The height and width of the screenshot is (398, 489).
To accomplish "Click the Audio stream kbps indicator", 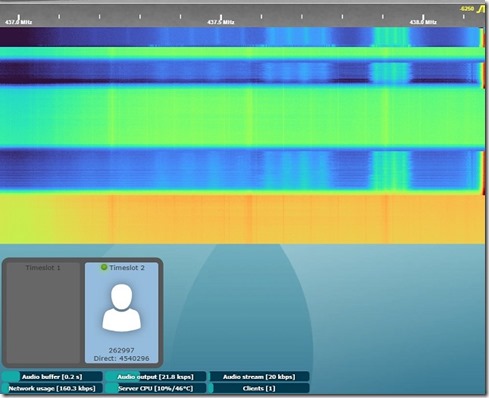I will pyautogui.click(x=259, y=377).
